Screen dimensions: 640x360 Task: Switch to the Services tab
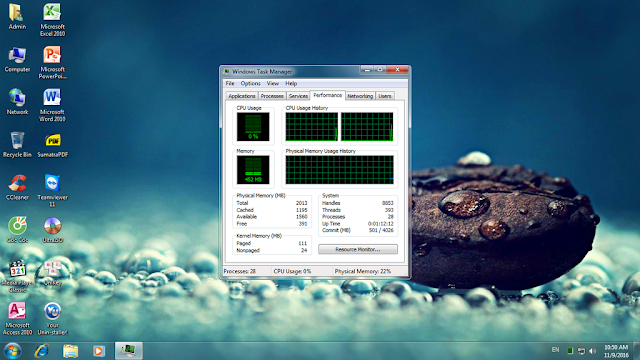pyautogui.click(x=298, y=96)
